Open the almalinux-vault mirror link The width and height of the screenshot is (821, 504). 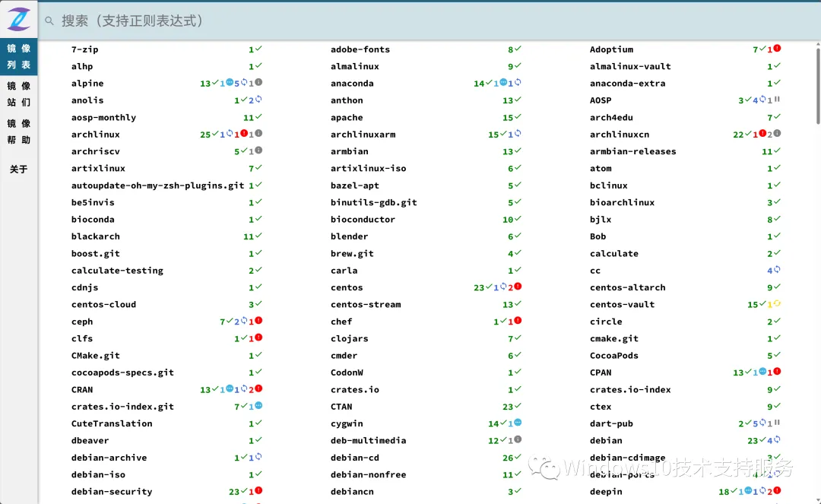tap(630, 66)
